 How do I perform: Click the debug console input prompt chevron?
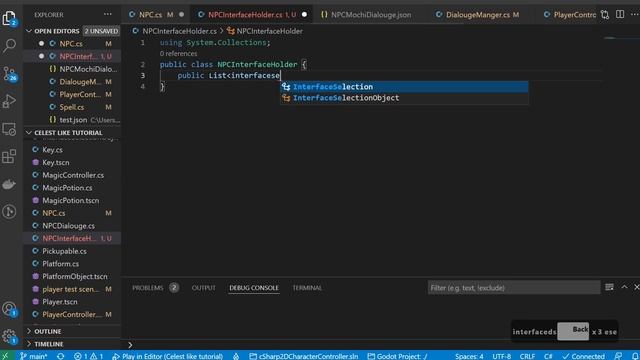pyautogui.click(x=130, y=345)
